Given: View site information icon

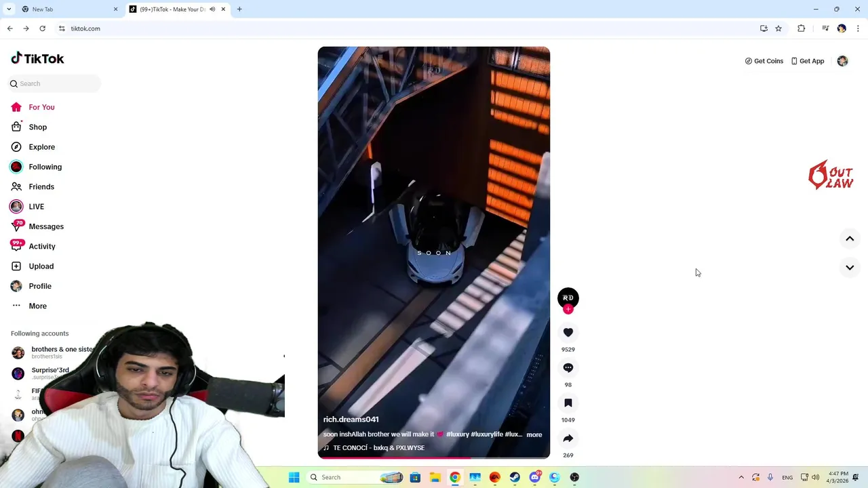Looking at the screenshot, I should point(62,28).
